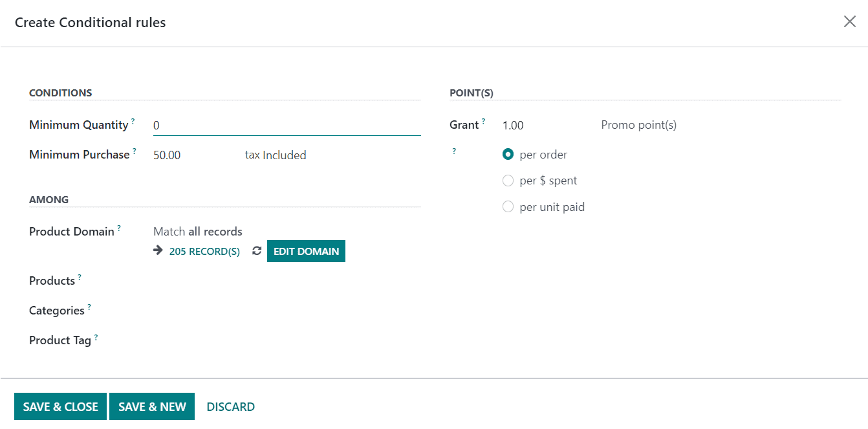Click the help question mark beside Products
Screen dimensions: 868x429
80,277
